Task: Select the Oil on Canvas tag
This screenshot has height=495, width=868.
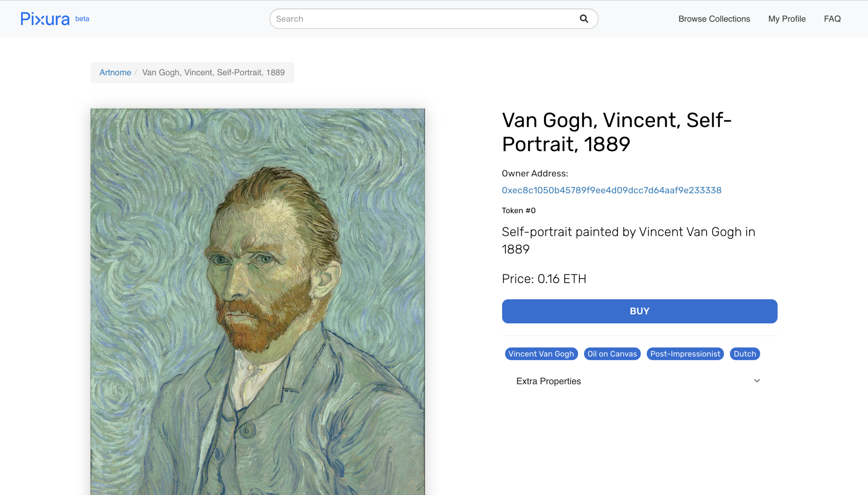Action: pyautogui.click(x=612, y=354)
